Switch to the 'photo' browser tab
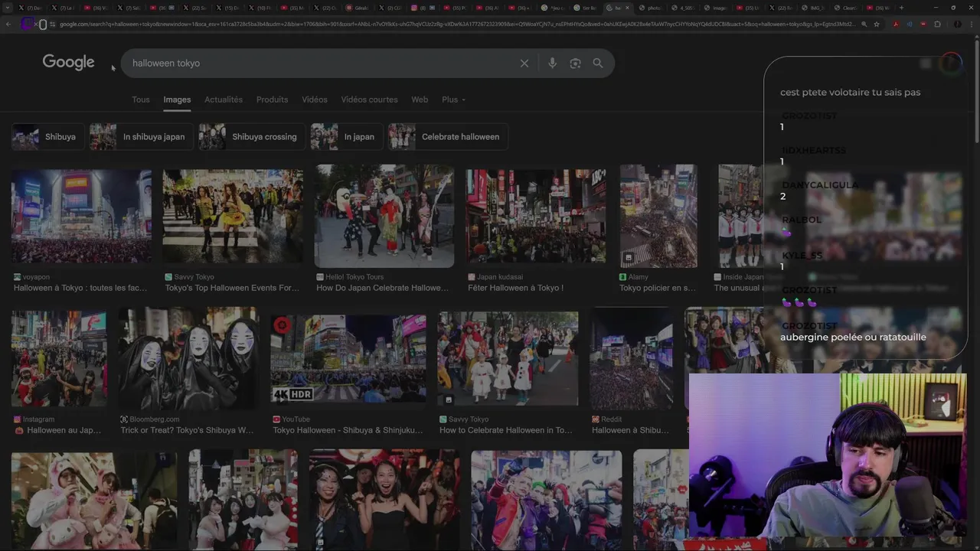Screen dimensions: 980x551 (x=653, y=8)
